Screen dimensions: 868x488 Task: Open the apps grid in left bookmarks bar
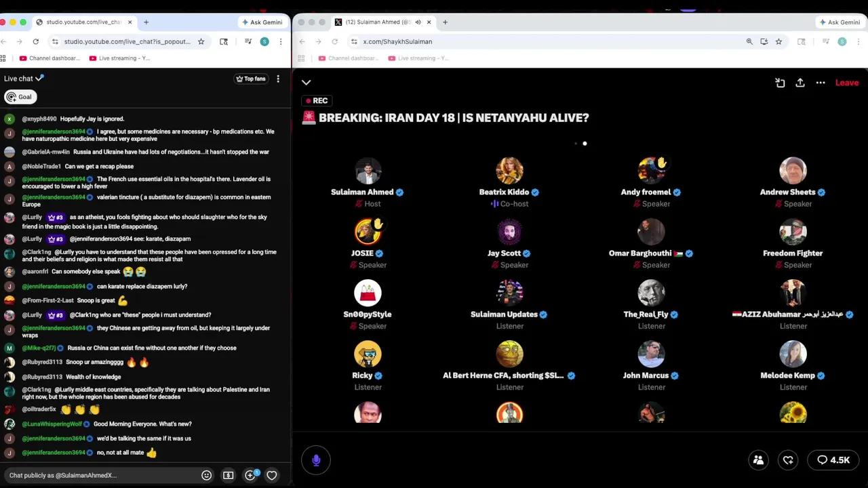3,58
